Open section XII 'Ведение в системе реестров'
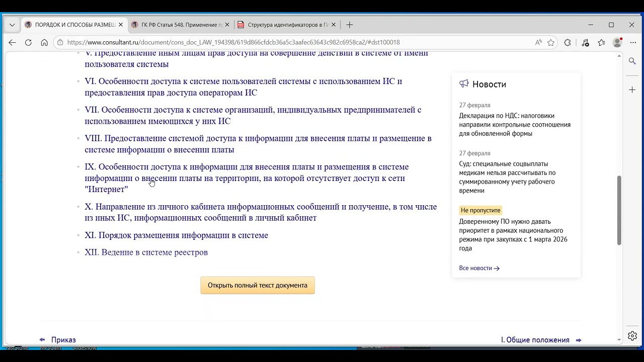644x362 pixels. (x=146, y=252)
